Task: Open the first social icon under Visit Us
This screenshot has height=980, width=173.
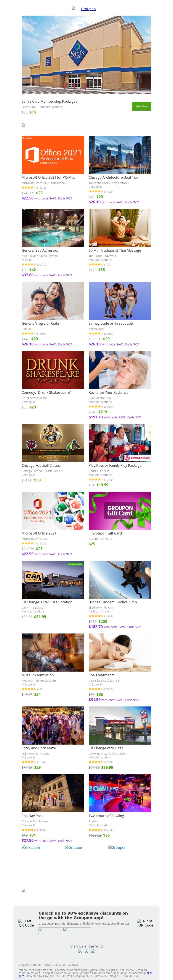Action: (80, 951)
